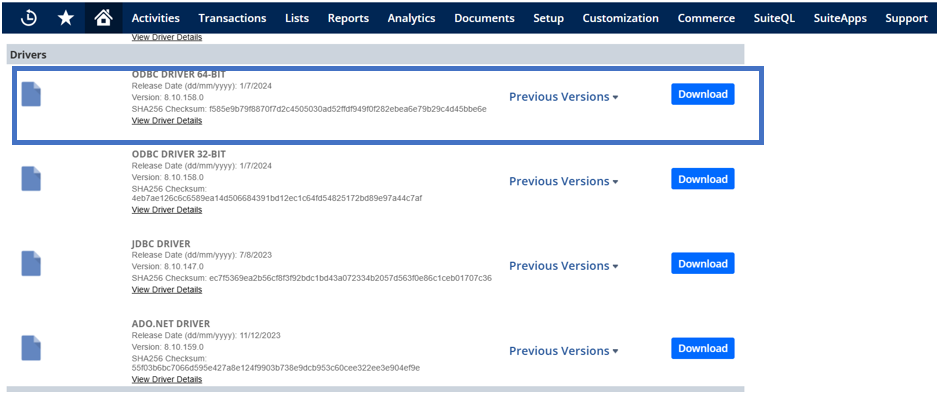The height and width of the screenshot is (397, 937).
Task: Download the JDBC Driver
Action: click(703, 264)
